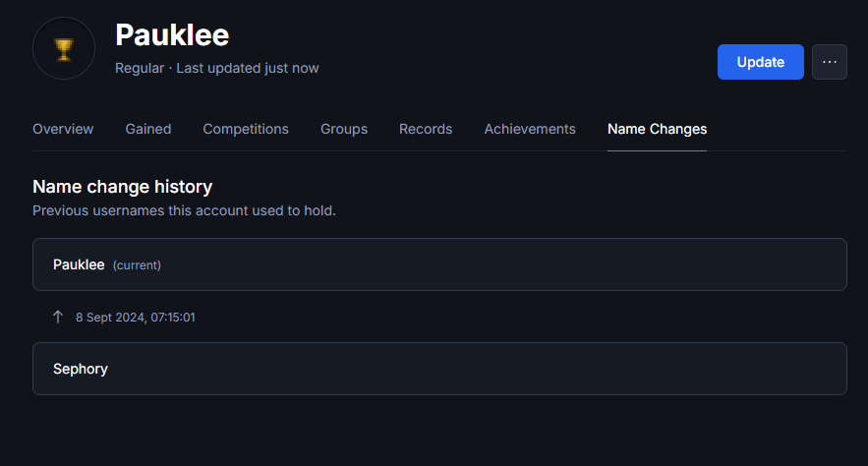The width and height of the screenshot is (868, 466).
Task: Click the Sephory username text
Action: 81,369
